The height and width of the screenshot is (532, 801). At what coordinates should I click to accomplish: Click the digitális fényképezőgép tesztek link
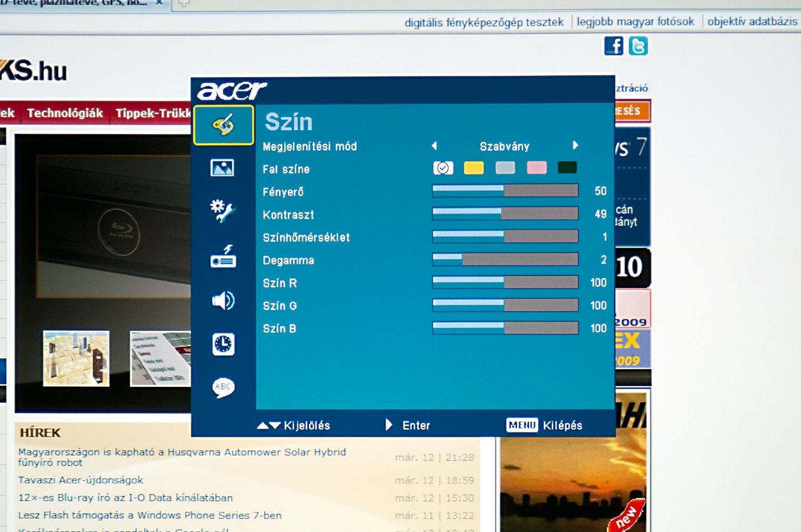tap(484, 22)
